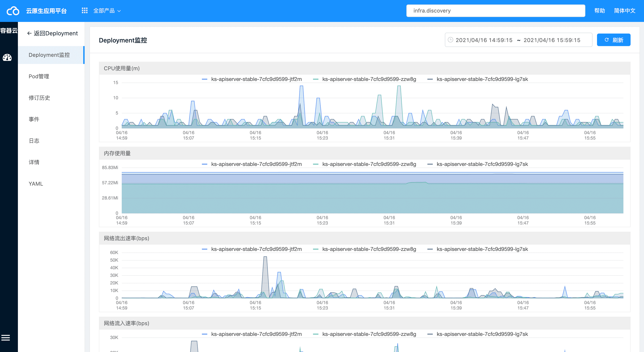The height and width of the screenshot is (352, 644).
Task: Click the 85.83Mi axis label on memory chart
Action: pos(110,168)
